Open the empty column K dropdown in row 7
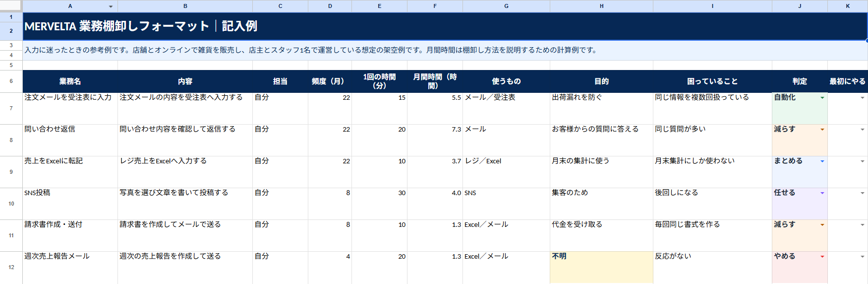Viewport: 868px width, 284px height. [x=863, y=98]
